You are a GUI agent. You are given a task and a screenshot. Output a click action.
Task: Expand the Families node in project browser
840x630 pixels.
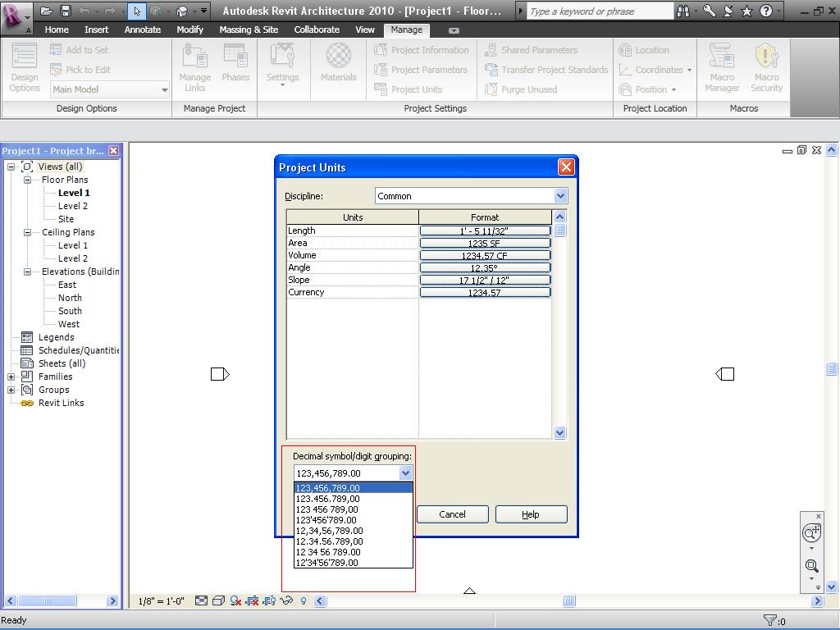click(x=11, y=377)
